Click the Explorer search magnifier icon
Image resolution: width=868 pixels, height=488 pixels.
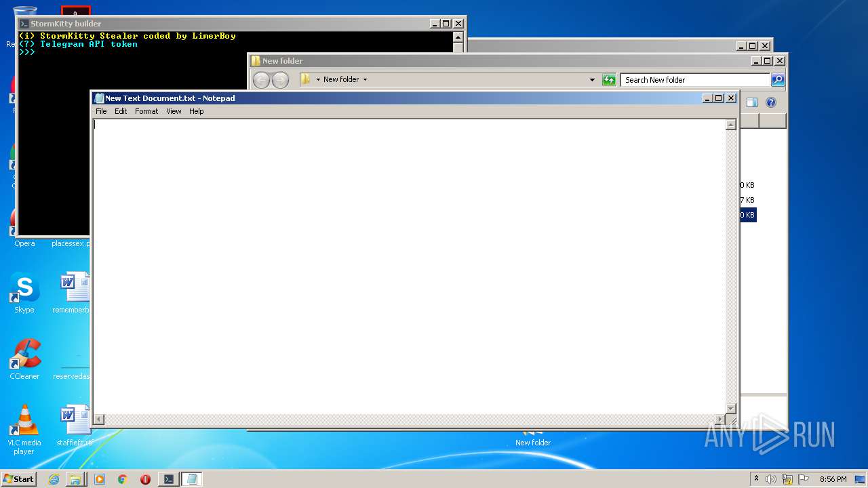tap(778, 80)
